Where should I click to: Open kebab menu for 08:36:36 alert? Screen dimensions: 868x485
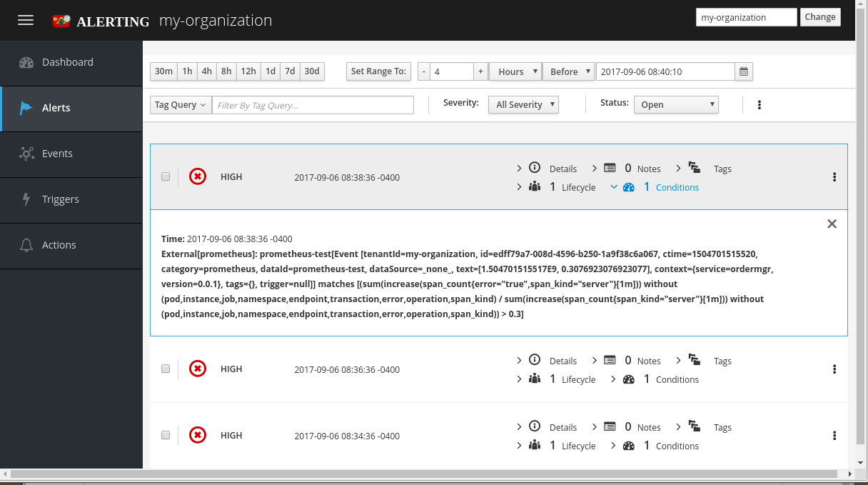click(834, 369)
